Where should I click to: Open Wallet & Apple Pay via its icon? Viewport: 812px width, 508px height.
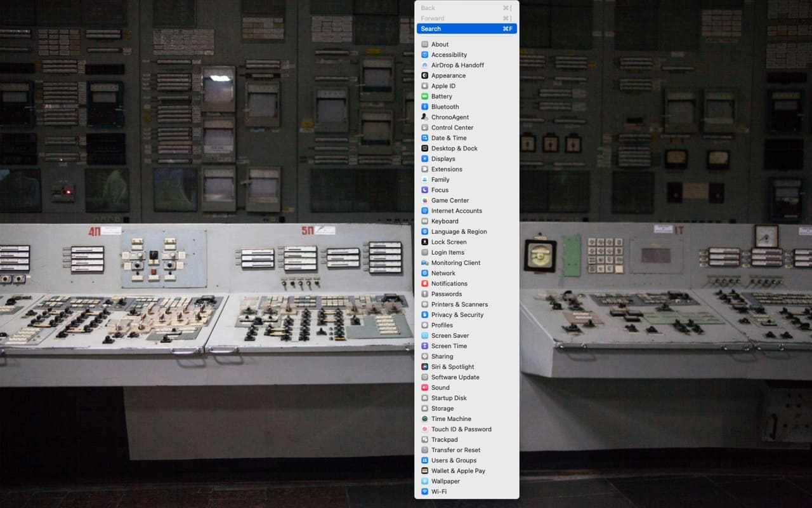pos(424,471)
